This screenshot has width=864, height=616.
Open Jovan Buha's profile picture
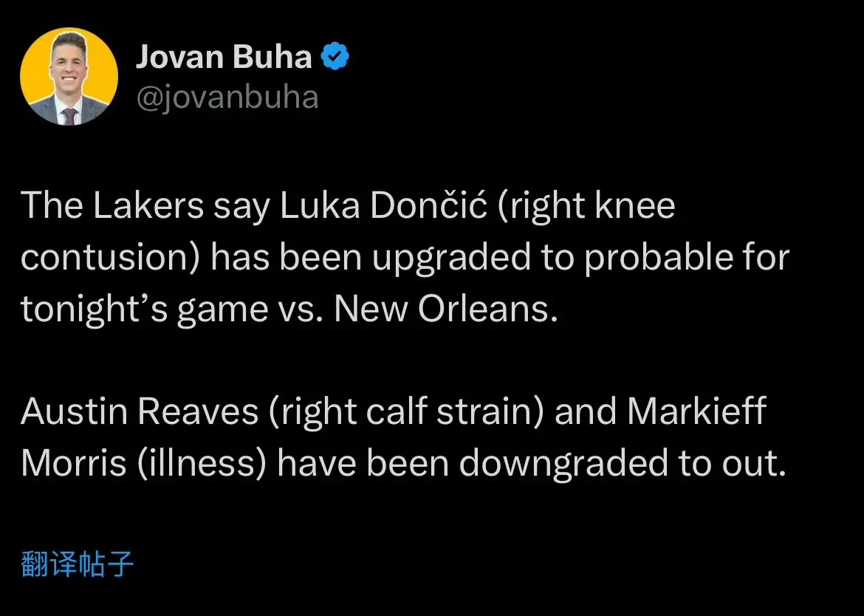[x=69, y=77]
